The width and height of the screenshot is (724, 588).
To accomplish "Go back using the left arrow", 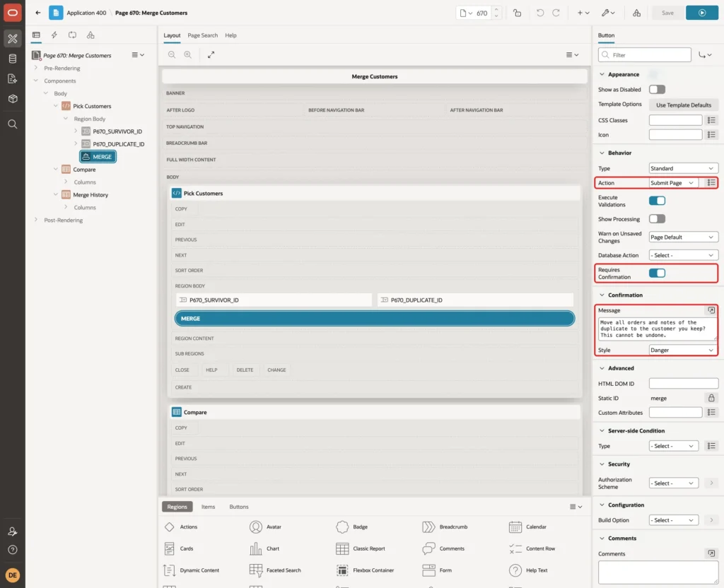I will pos(38,13).
